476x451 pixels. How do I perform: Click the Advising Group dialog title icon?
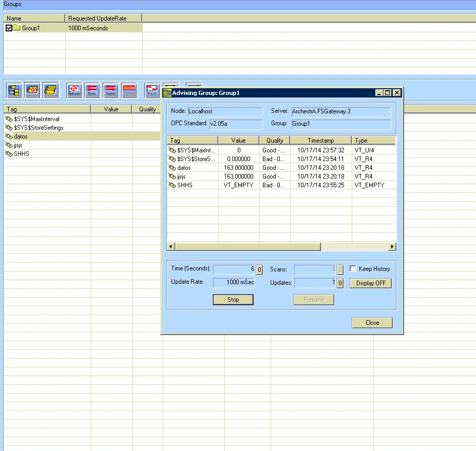[167, 93]
